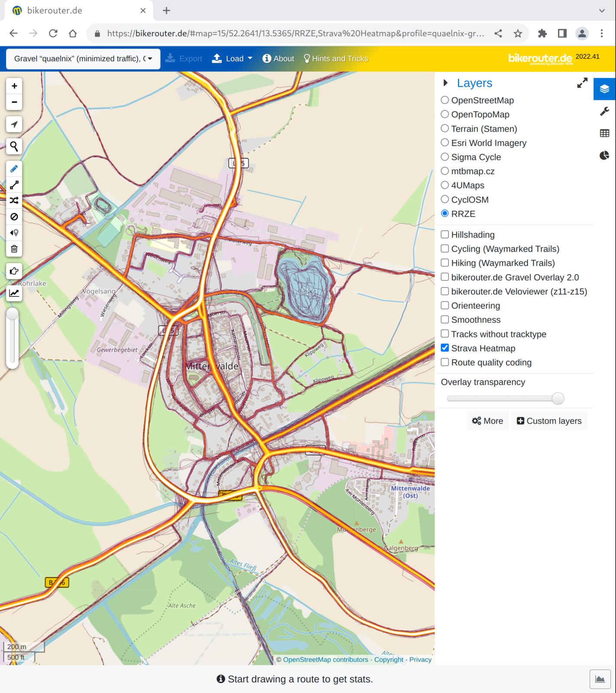This screenshot has width=616, height=693.
Task: Zoom in the map with plus button
Action: click(14, 86)
